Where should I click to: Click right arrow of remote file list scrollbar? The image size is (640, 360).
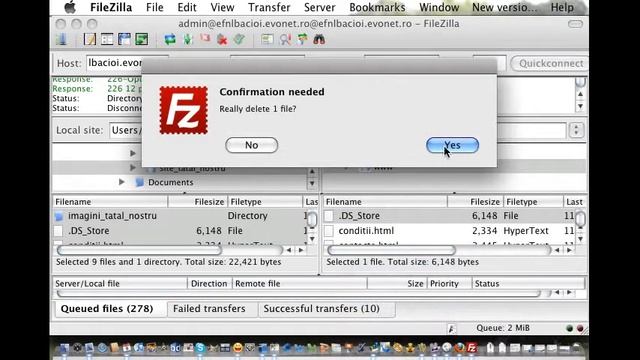[x=569, y=250]
